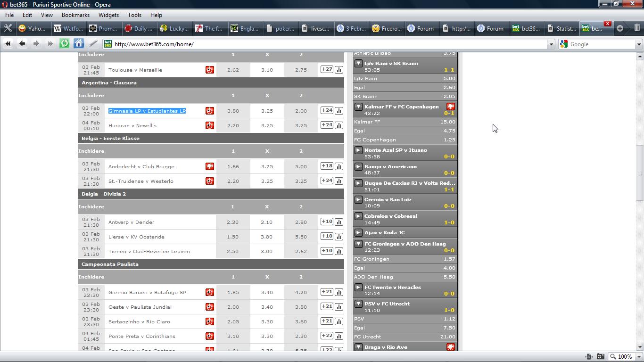The width and height of the screenshot is (644, 362).
Task: Open St.-Truidense v Westerlo match link
Action: click(x=141, y=181)
